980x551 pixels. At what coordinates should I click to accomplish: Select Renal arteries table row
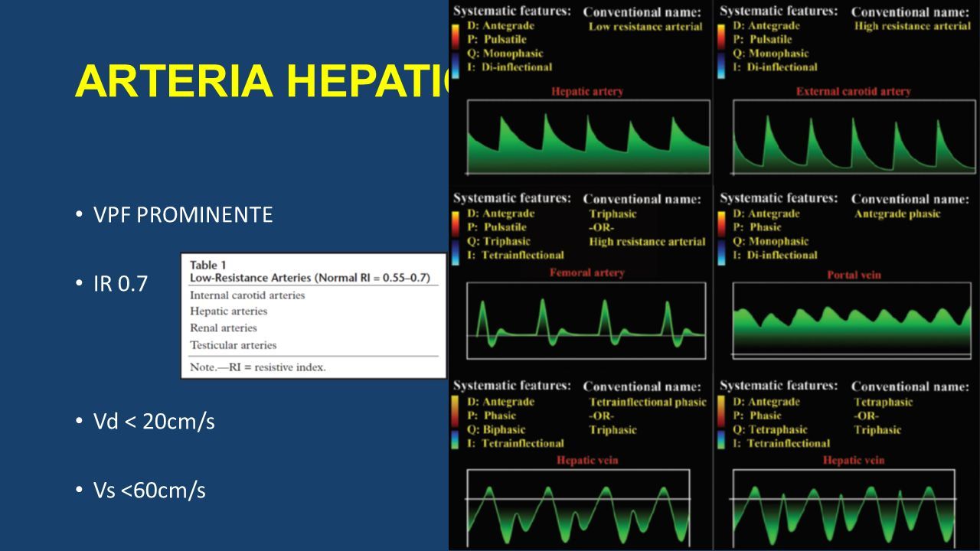[x=223, y=328]
